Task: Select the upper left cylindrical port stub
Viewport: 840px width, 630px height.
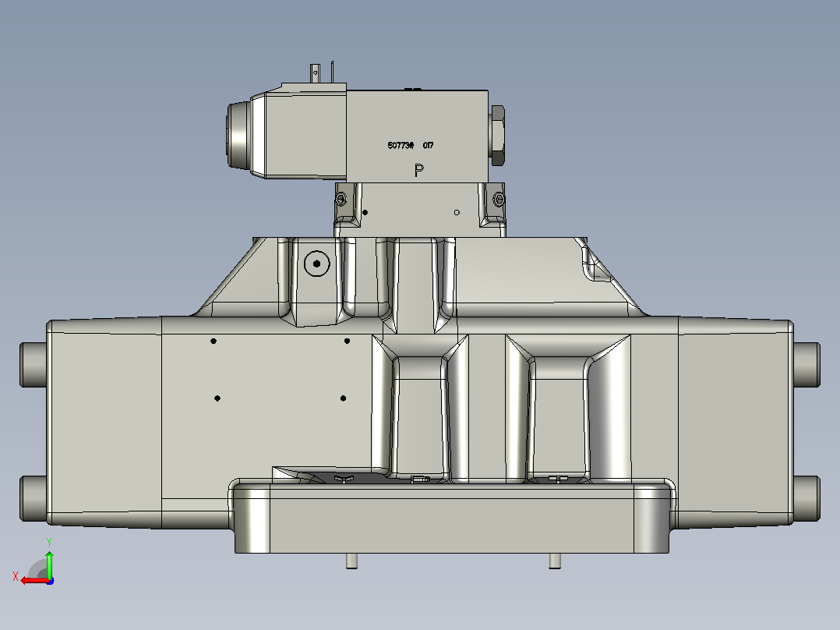Action: (34, 365)
